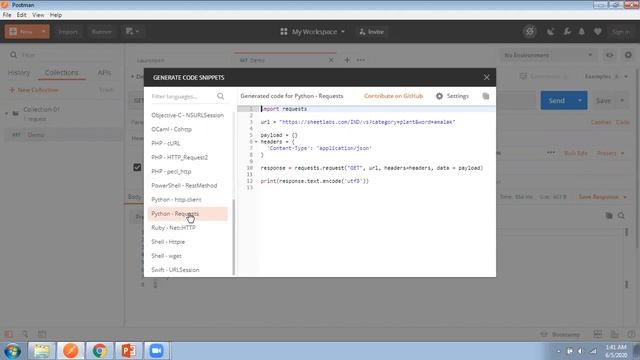
Task: Open the View menu
Action: point(38,15)
